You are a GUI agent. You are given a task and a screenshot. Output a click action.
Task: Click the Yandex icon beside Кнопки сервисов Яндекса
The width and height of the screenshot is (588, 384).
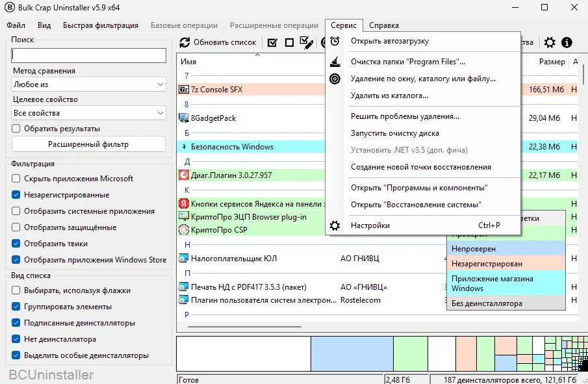(x=184, y=203)
